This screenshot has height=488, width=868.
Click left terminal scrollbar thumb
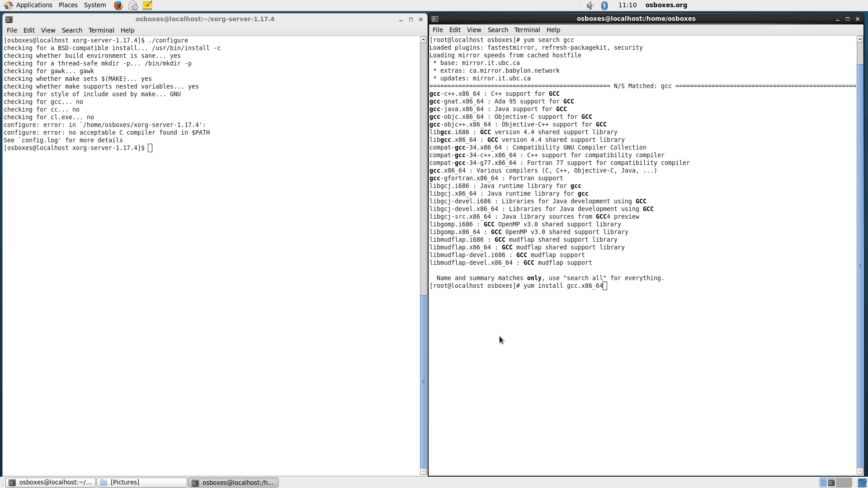(x=423, y=381)
